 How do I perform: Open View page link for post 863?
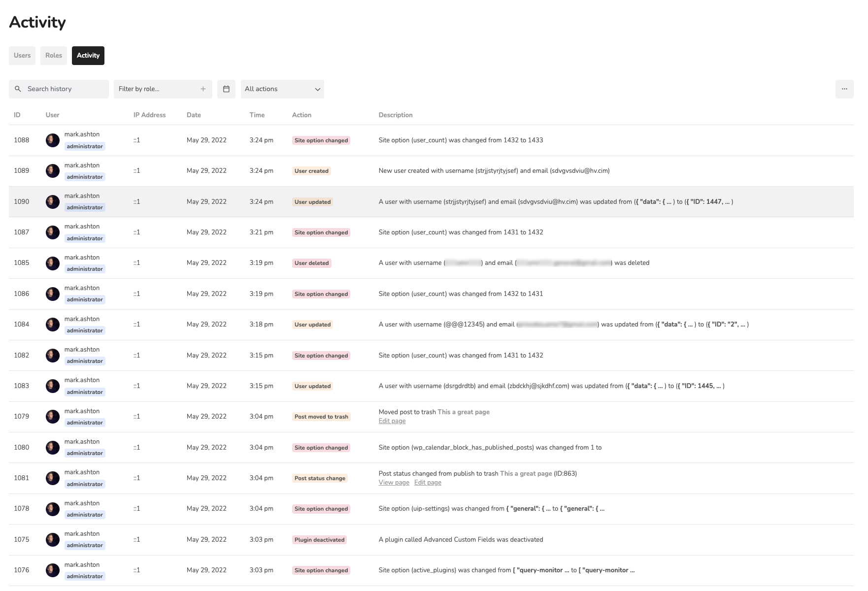click(394, 483)
